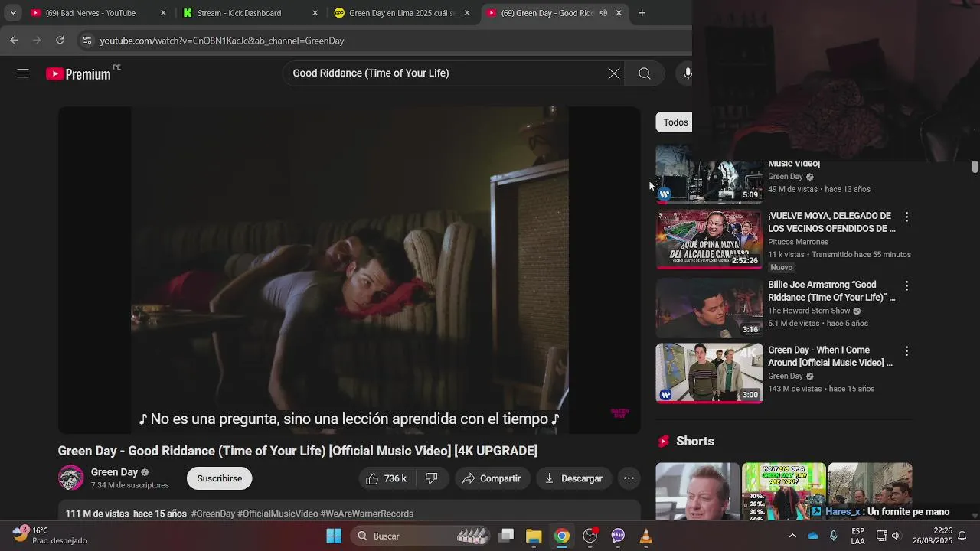Run search with the magnifier button
The image size is (980, 551).
tap(645, 73)
